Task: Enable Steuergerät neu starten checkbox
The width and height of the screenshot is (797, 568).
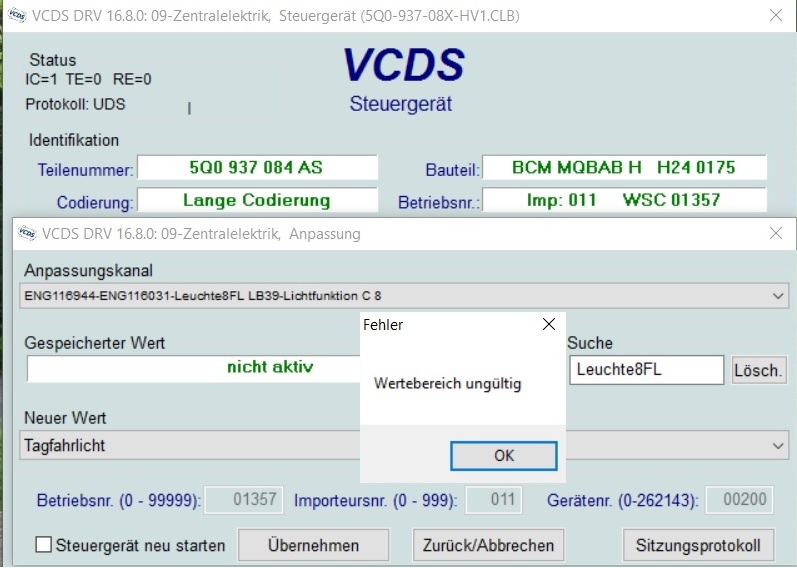Action: (44, 545)
